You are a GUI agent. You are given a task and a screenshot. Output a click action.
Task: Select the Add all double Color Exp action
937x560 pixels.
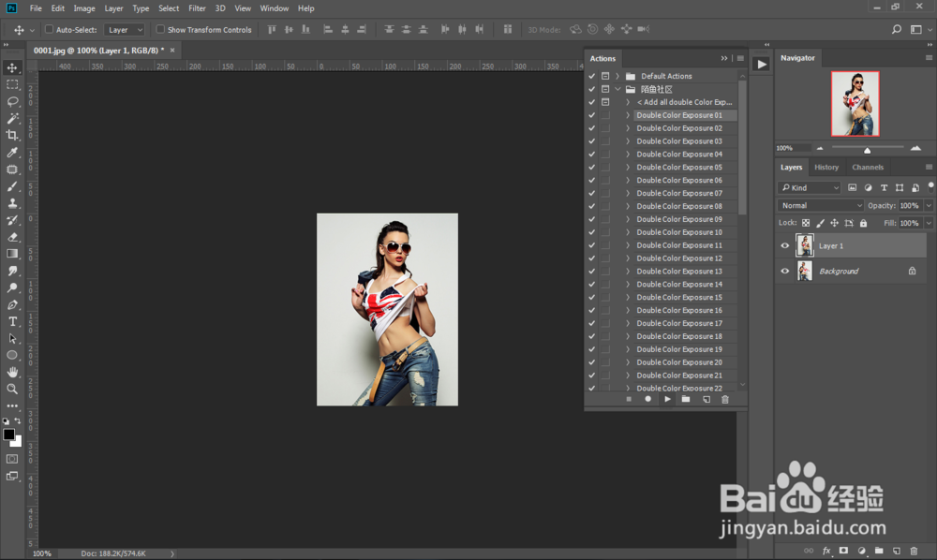click(684, 102)
